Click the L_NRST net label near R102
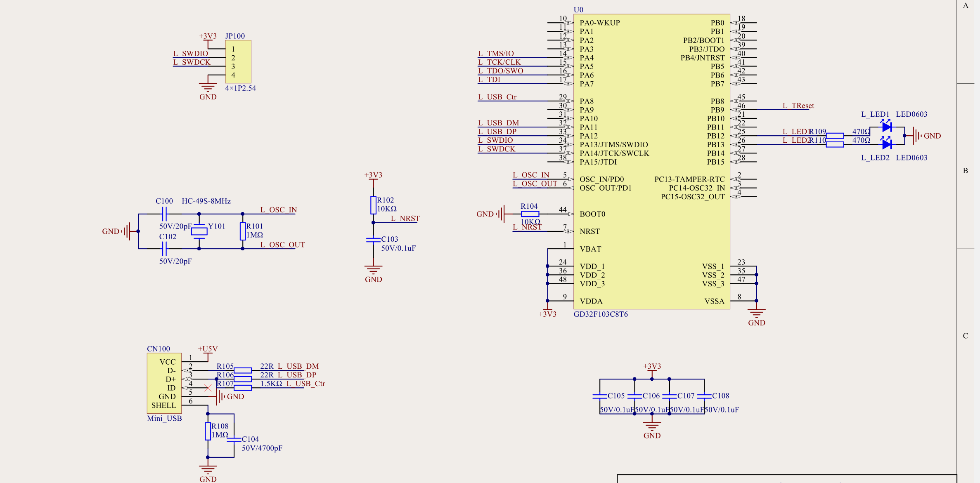980x483 pixels. pyautogui.click(x=405, y=218)
